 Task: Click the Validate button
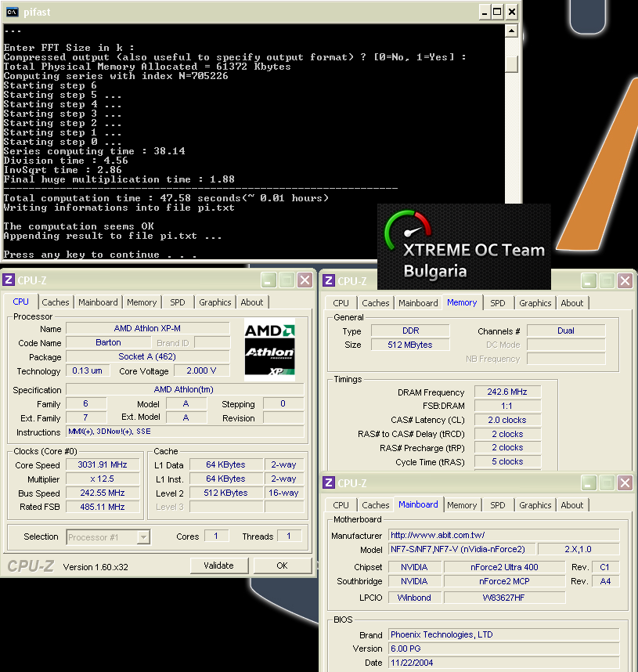click(219, 565)
